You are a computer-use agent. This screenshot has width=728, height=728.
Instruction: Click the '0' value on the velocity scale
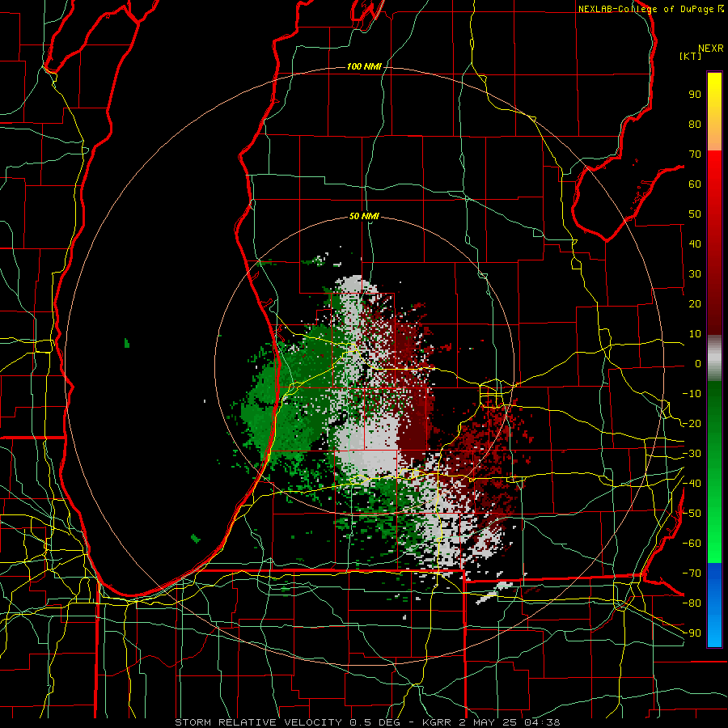698,363
